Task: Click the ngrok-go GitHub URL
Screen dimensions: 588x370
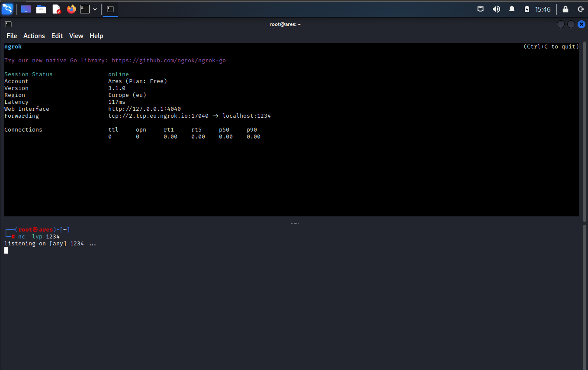Action: pyautogui.click(x=169, y=61)
